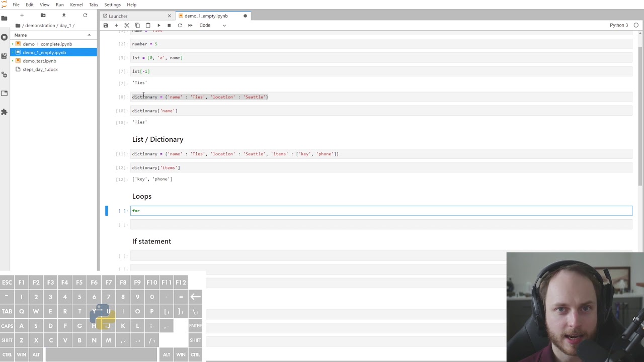Viewport: 644px width, 362px height.
Task: Refresh the file list
Action: point(85,16)
